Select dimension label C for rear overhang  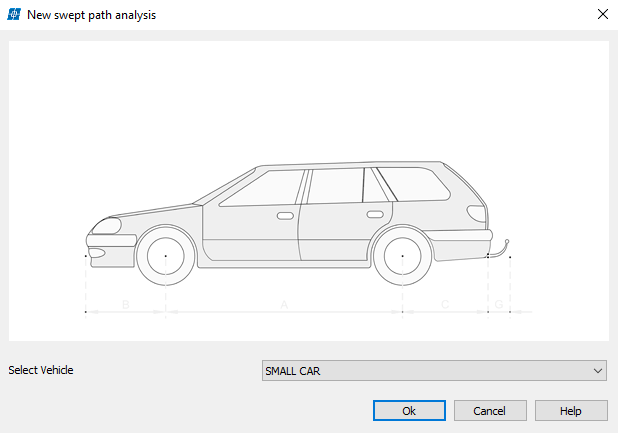pos(445,303)
